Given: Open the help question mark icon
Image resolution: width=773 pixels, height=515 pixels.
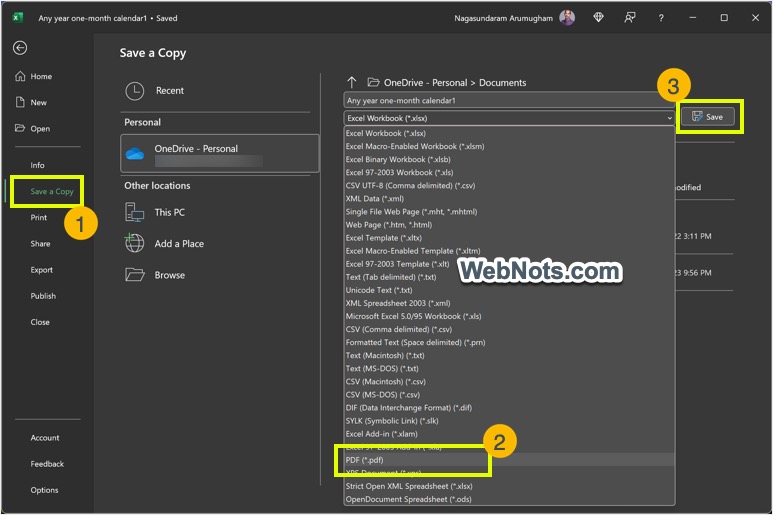Looking at the screenshot, I should (661, 18).
